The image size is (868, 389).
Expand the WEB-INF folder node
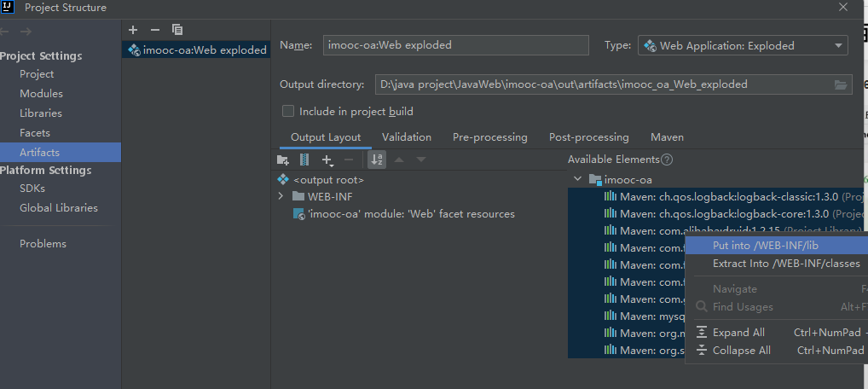[281, 196]
